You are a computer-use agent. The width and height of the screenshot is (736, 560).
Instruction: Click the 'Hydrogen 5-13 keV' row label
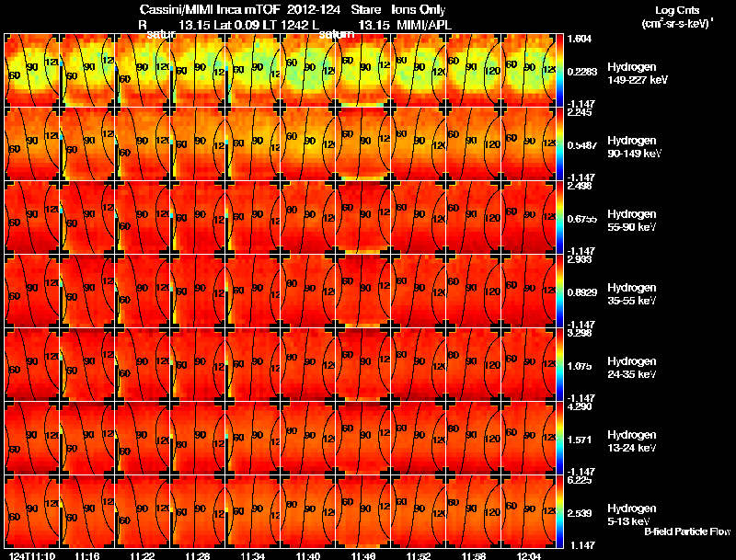coord(632,515)
